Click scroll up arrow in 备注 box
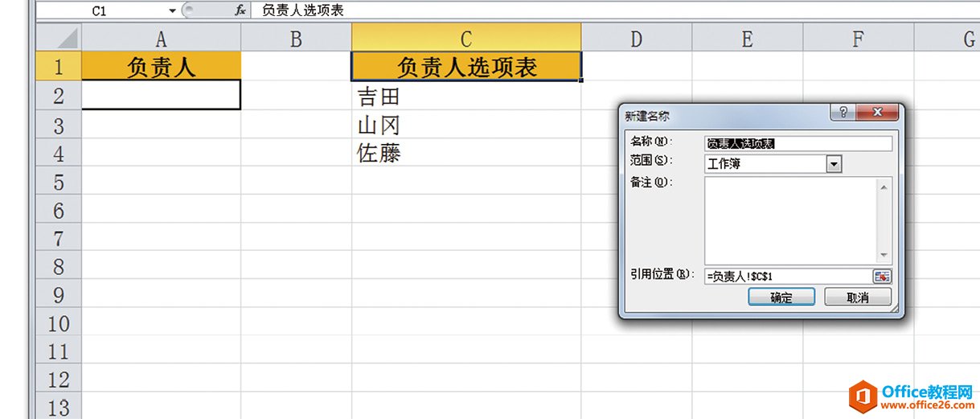Image resolution: width=980 pixels, height=419 pixels. pos(885,187)
